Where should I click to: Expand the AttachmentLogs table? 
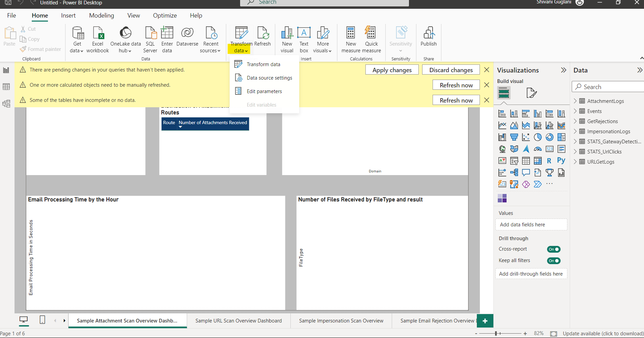point(575,101)
